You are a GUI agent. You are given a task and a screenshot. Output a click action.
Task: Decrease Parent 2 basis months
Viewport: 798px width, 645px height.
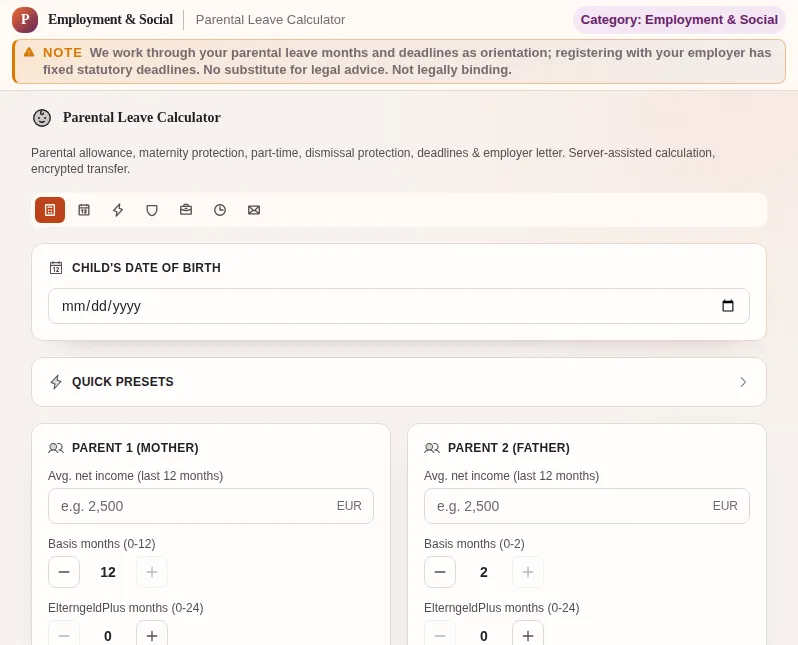[440, 572]
